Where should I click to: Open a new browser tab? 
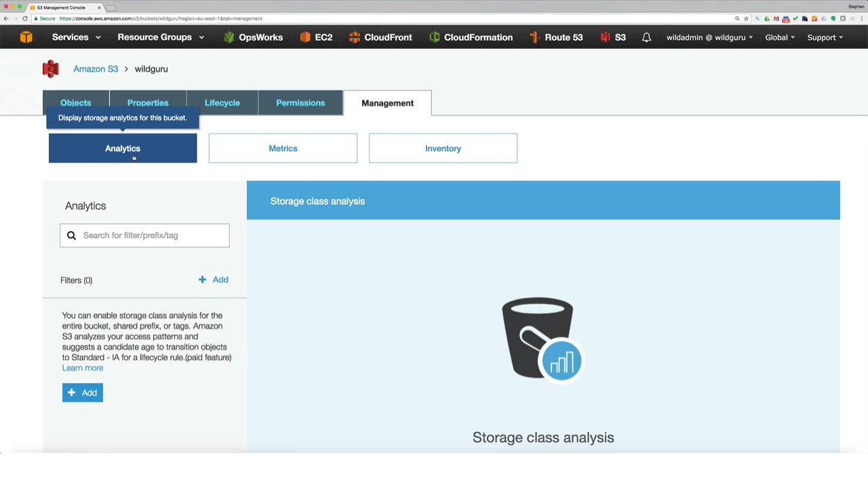111,7
